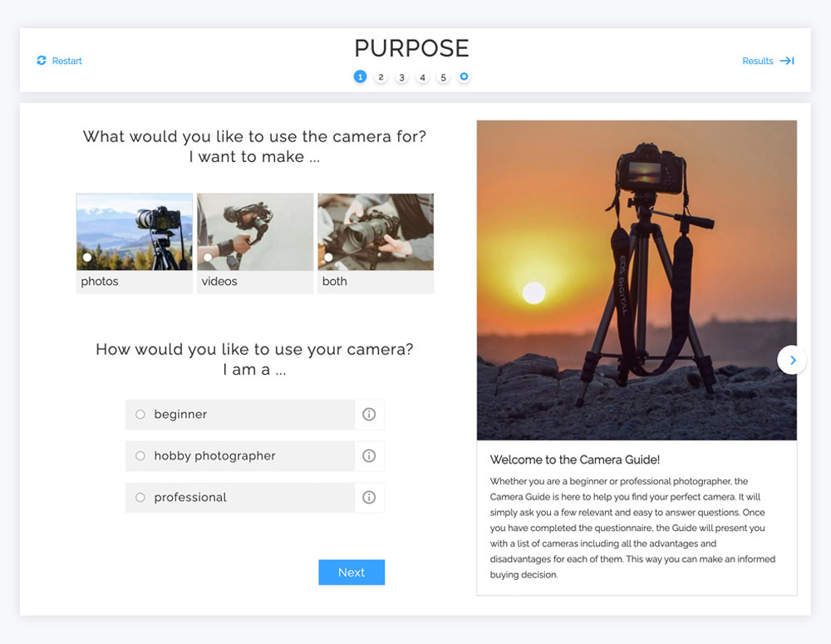Image resolution: width=831 pixels, height=644 pixels.
Task: Click the blue Next button
Action: click(352, 573)
